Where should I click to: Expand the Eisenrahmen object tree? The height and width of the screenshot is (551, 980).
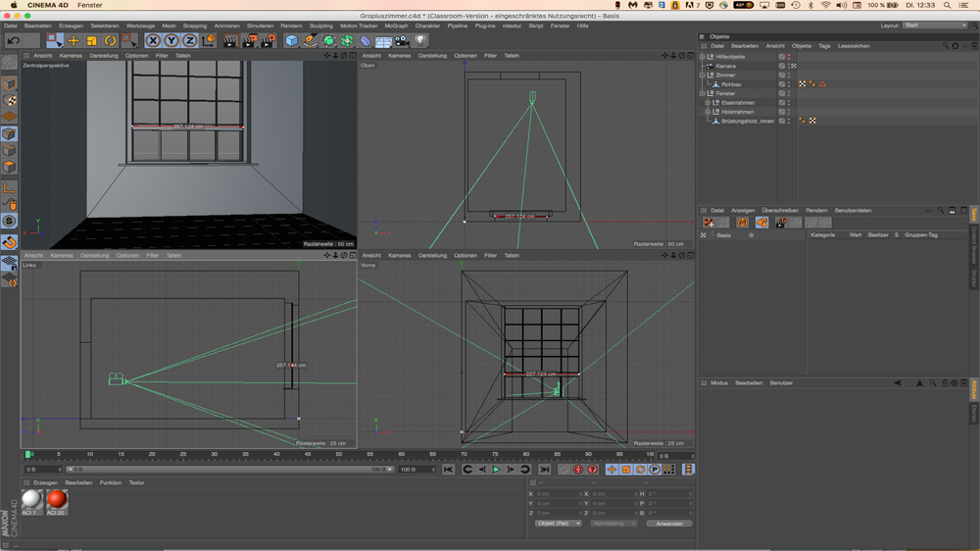tap(708, 103)
